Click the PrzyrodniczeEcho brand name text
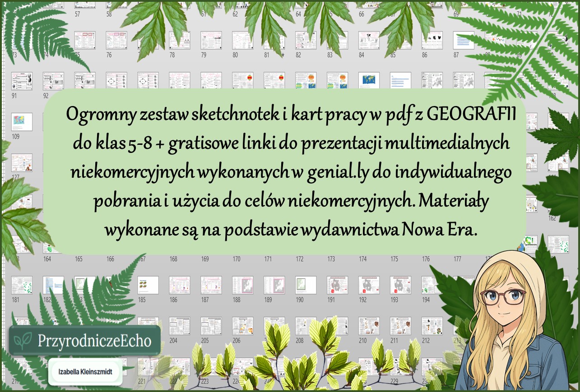This screenshot has height=392, width=580. [x=94, y=341]
